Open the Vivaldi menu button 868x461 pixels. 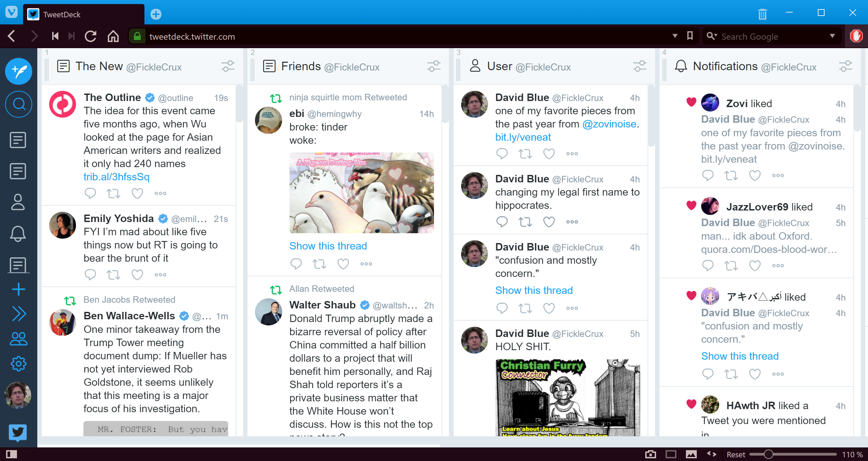[x=11, y=12]
